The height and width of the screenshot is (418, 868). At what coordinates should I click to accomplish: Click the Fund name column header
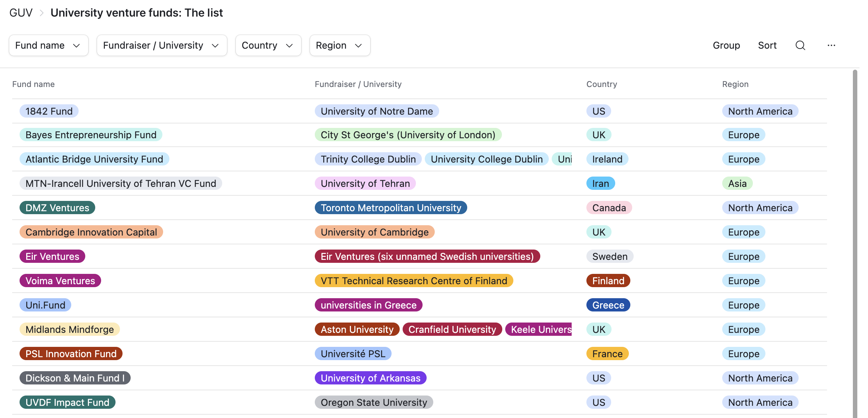33,84
